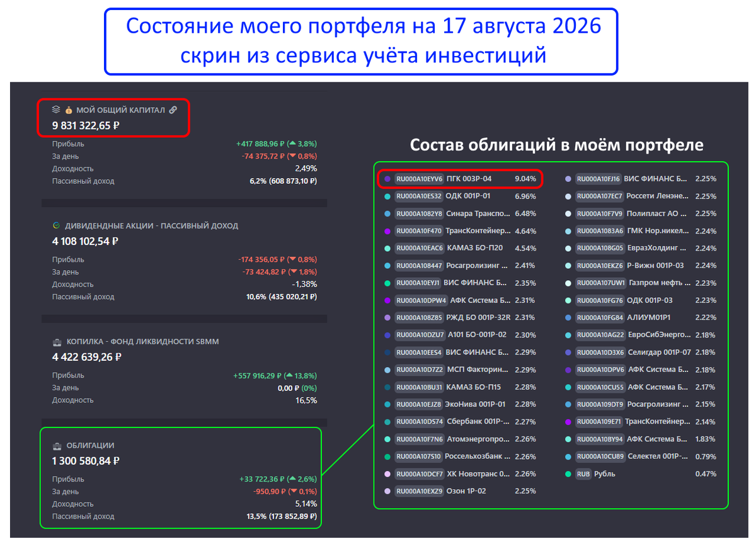Viewport: 756px width, 549px height.
Task: Click the 0.47% share of Рубль
Action: click(706, 473)
